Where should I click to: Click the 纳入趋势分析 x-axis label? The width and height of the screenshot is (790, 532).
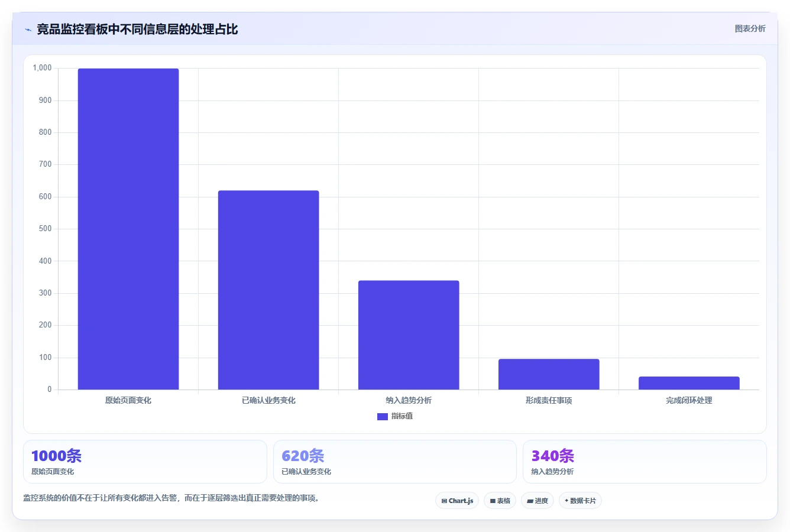pyautogui.click(x=409, y=400)
